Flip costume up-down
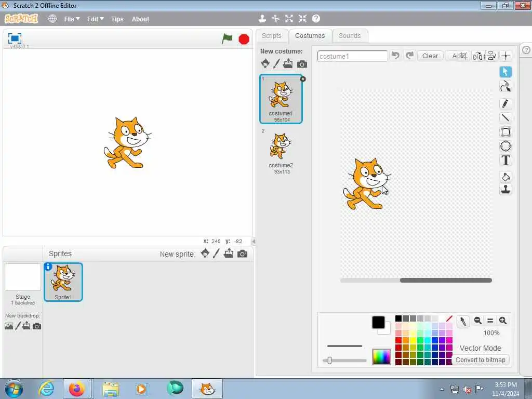Screen dimensions: 532x399 coord(491,56)
